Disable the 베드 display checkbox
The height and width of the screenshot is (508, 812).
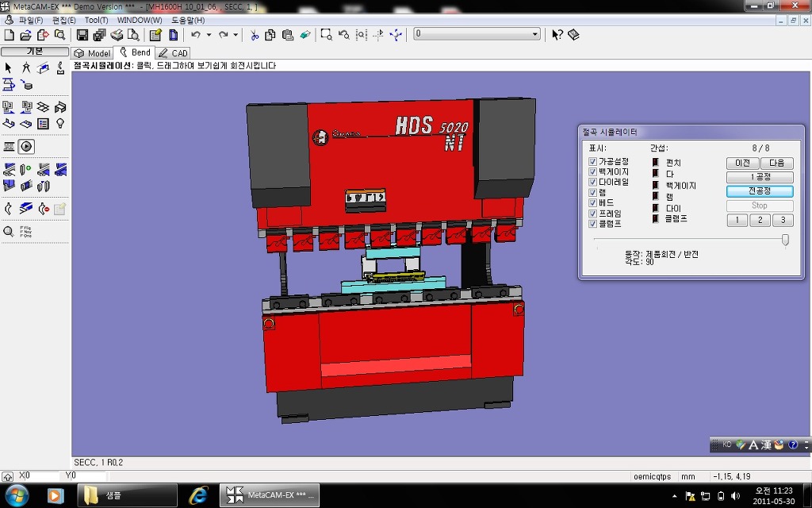coord(593,202)
